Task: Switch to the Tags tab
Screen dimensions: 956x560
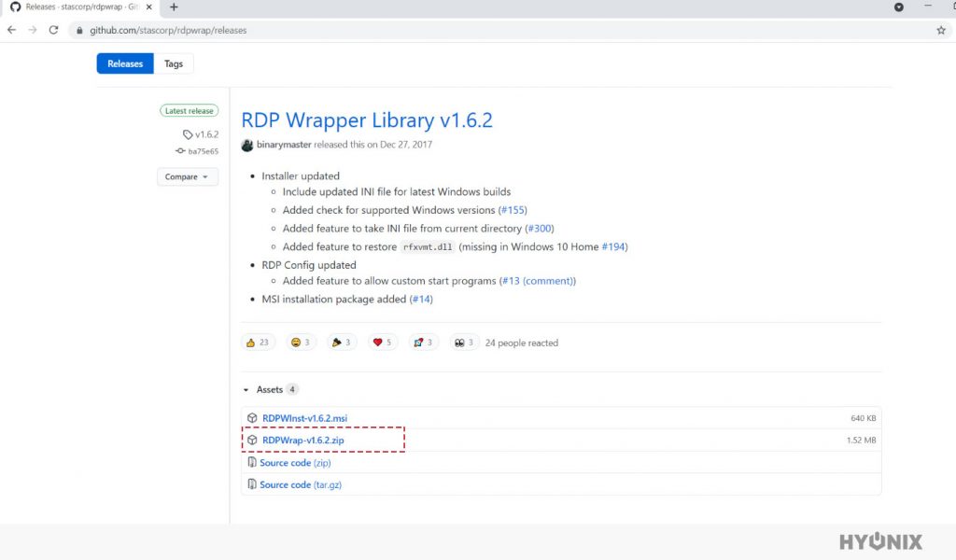Action: tap(174, 63)
